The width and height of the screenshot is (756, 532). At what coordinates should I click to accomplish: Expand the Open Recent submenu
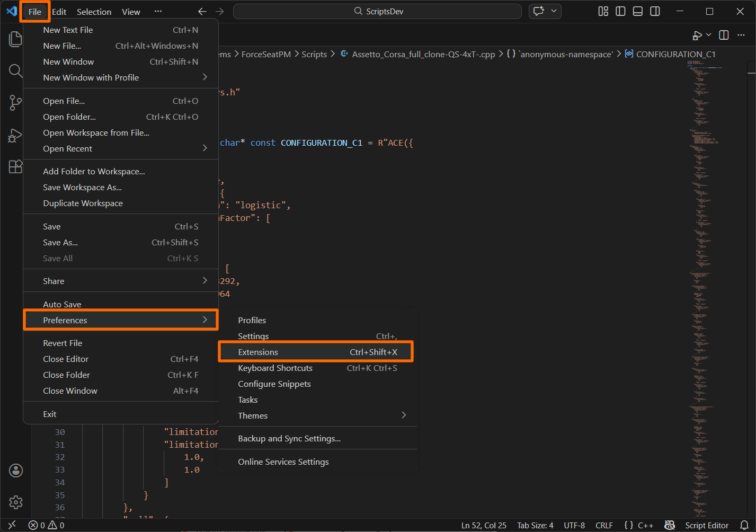[121, 148]
